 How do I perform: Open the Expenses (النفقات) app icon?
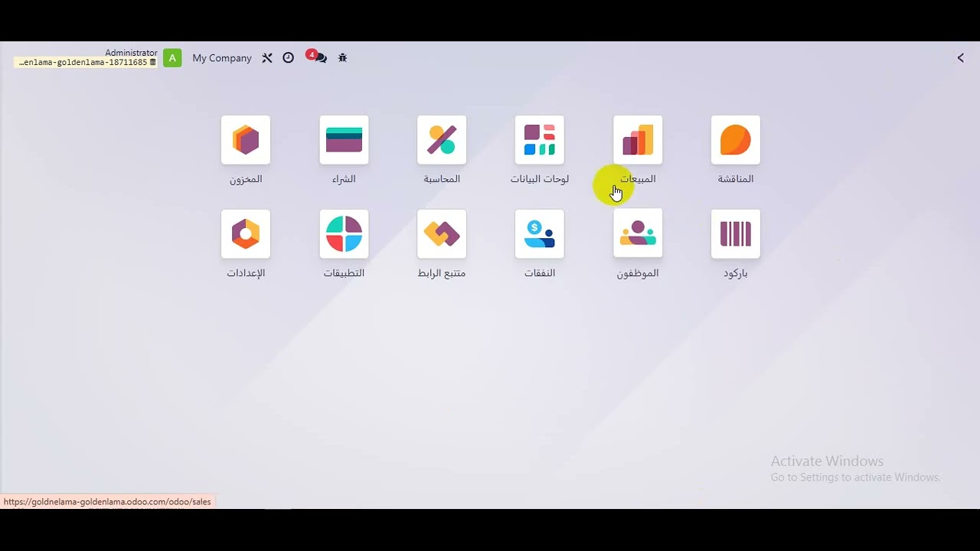[x=540, y=234]
